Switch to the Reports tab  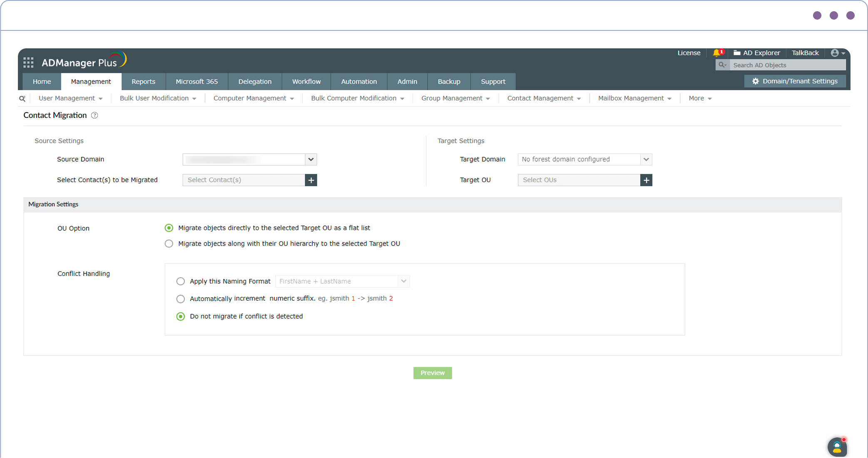(x=143, y=82)
